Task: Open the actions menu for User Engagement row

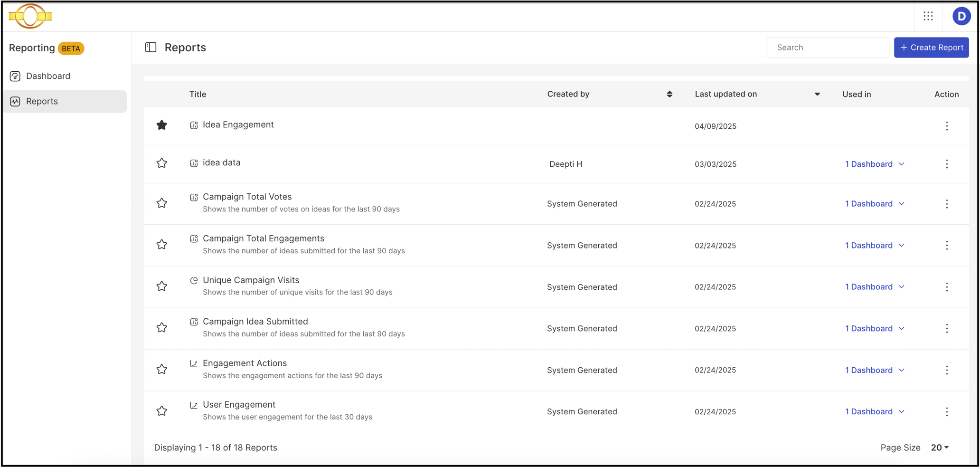Action: point(947,411)
